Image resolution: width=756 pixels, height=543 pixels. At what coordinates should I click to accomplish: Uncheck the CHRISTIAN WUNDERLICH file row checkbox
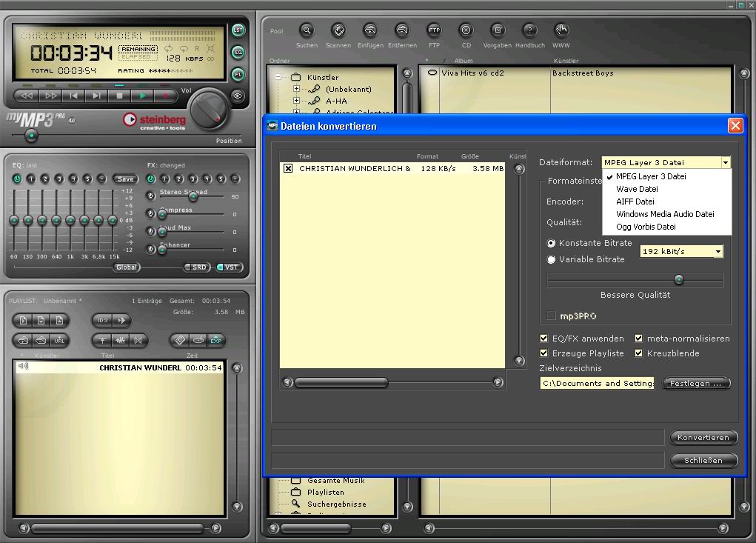288,168
